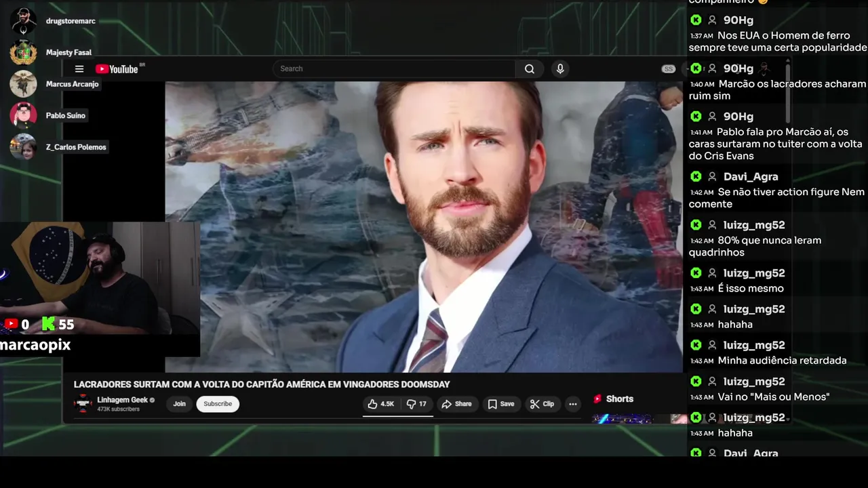
Task: Click the 473K subscribers text
Action: (118, 409)
